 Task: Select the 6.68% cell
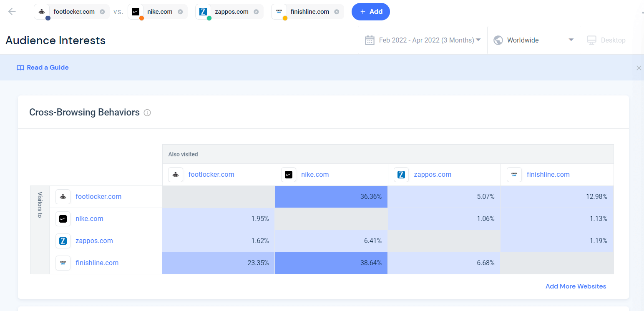tap(444, 263)
